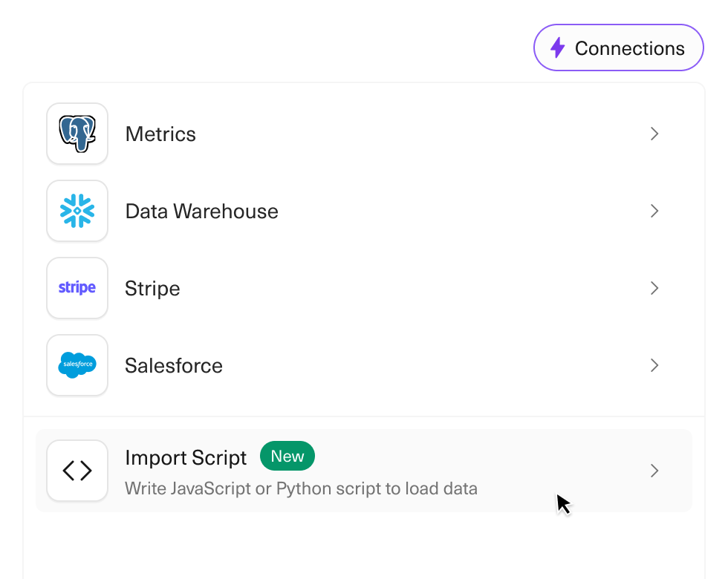The image size is (728, 579).
Task: Expand the Stripe row chevron
Action: point(654,288)
